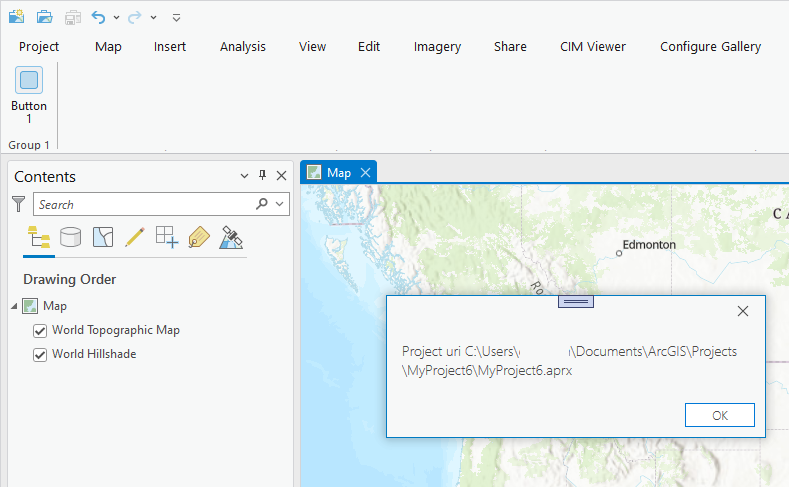Click the New Project icon in quick access

[16, 17]
